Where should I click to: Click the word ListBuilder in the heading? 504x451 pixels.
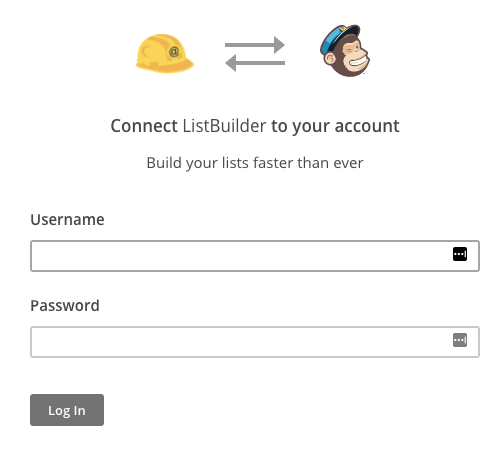(224, 126)
